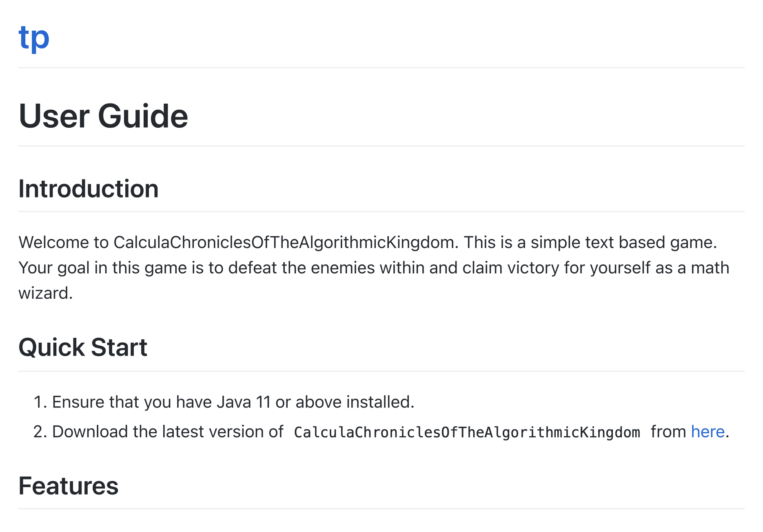
Task: Click the word "wizard." ending the introduction
Action: (x=46, y=293)
